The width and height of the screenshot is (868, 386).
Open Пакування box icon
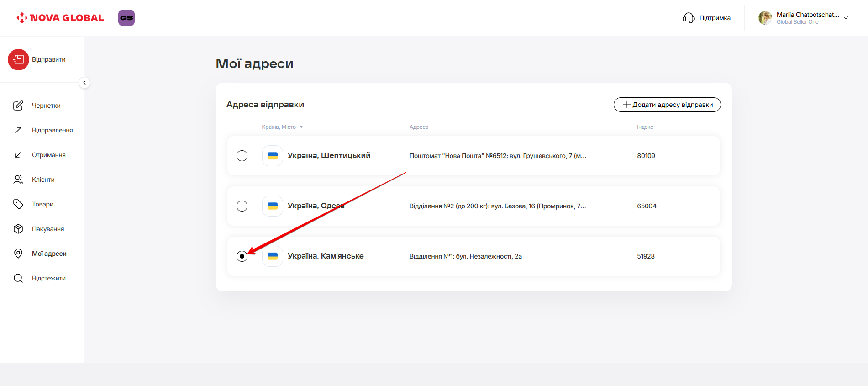tap(18, 229)
